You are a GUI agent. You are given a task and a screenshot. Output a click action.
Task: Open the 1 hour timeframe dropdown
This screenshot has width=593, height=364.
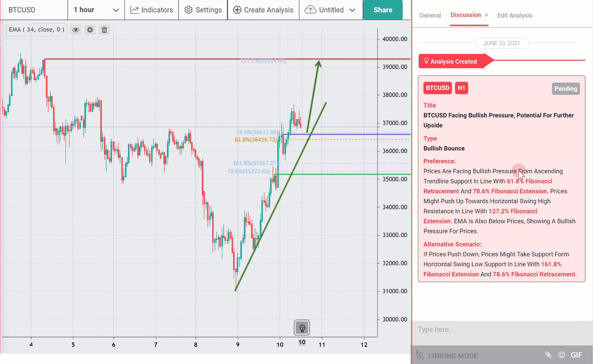tap(96, 10)
